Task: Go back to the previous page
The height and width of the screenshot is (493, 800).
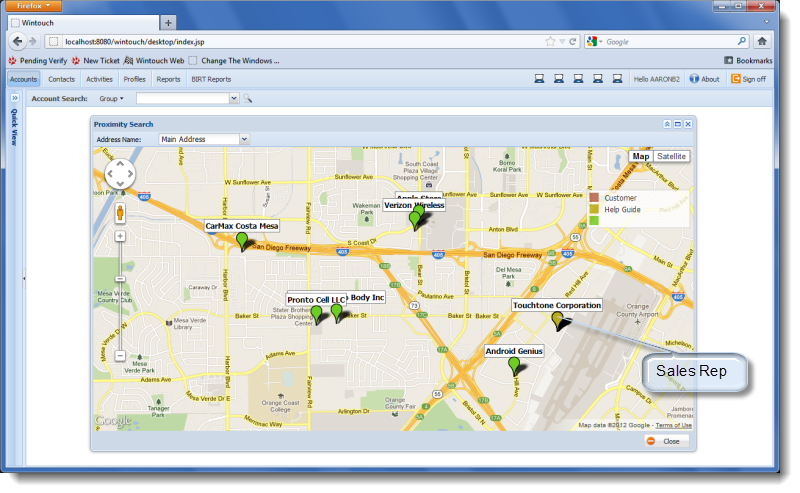Action: [17, 41]
